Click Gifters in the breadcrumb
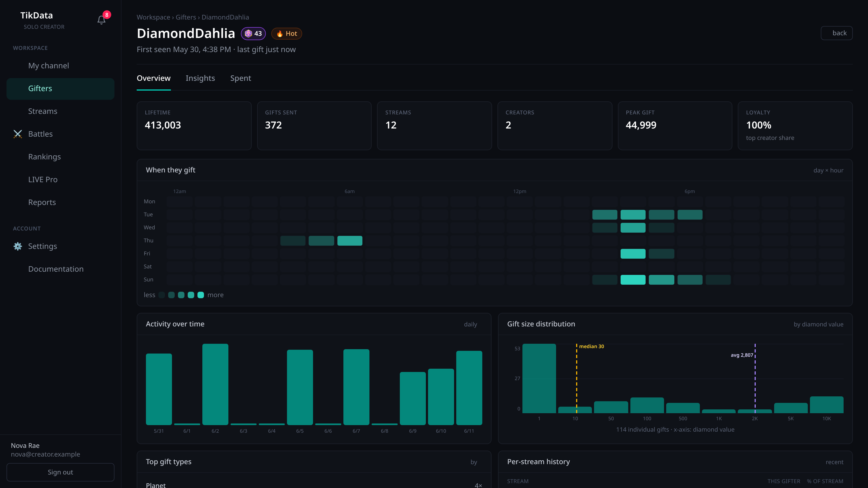868x488 pixels. click(x=186, y=17)
